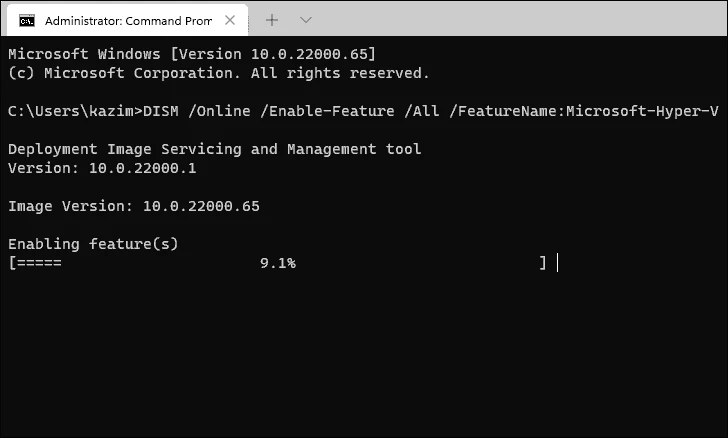Click the Microsoft Windows version line
Screen dimensions: 728x438
(x=192, y=54)
